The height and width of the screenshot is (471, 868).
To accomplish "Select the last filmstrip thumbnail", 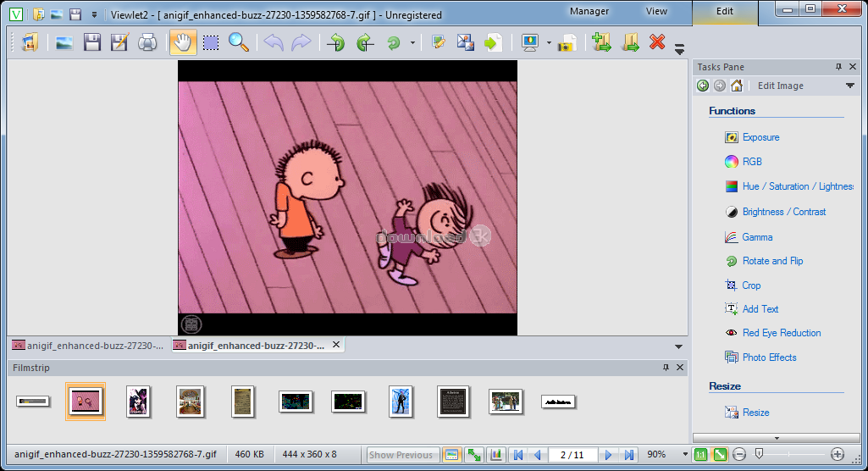I will tap(558, 402).
